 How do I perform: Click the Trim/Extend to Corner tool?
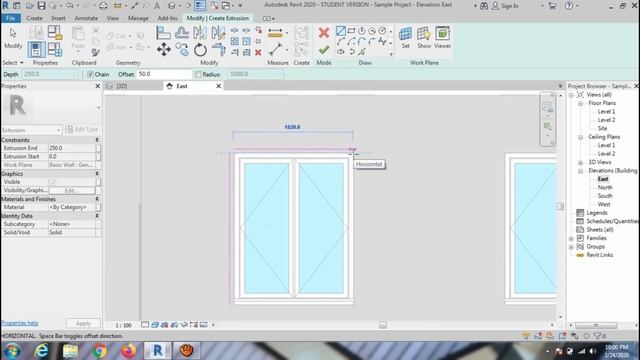(218, 49)
